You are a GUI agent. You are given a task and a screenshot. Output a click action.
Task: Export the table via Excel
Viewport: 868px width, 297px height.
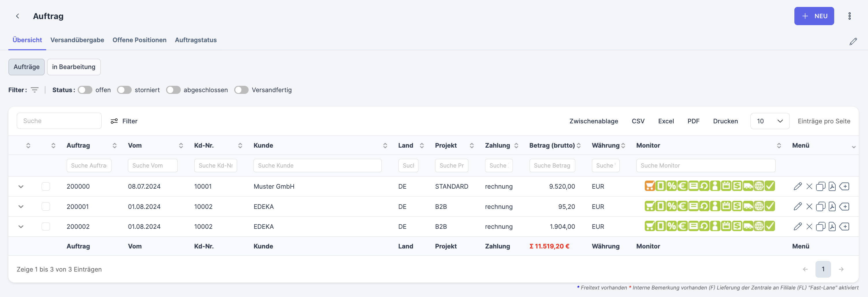click(666, 121)
